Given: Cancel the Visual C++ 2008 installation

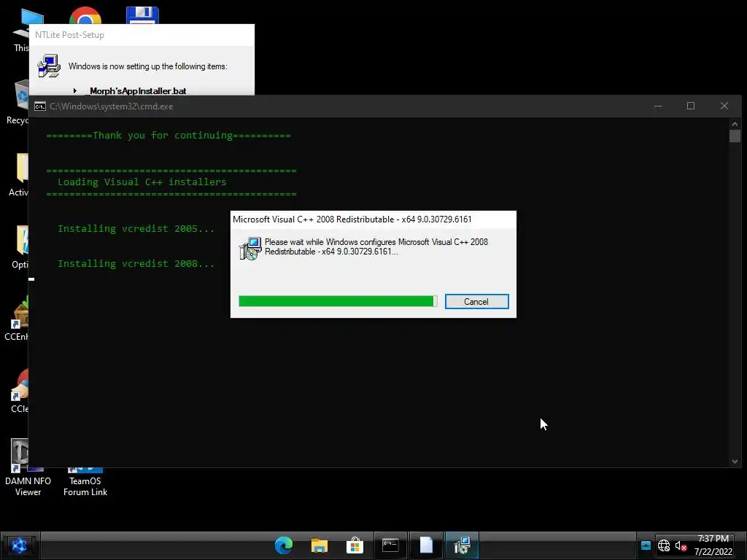Looking at the screenshot, I should point(476,301).
